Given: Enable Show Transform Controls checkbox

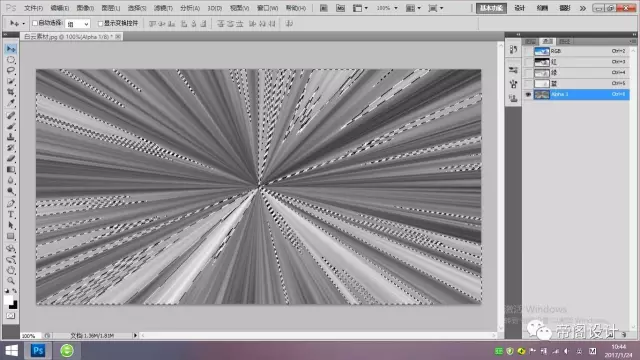Looking at the screenshot, I should pos(100,24).
